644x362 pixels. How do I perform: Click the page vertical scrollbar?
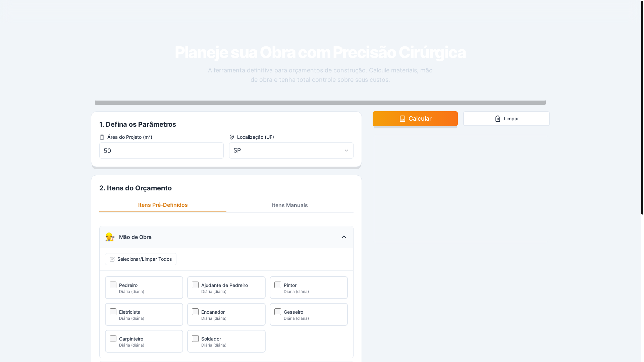pos(642,107)
